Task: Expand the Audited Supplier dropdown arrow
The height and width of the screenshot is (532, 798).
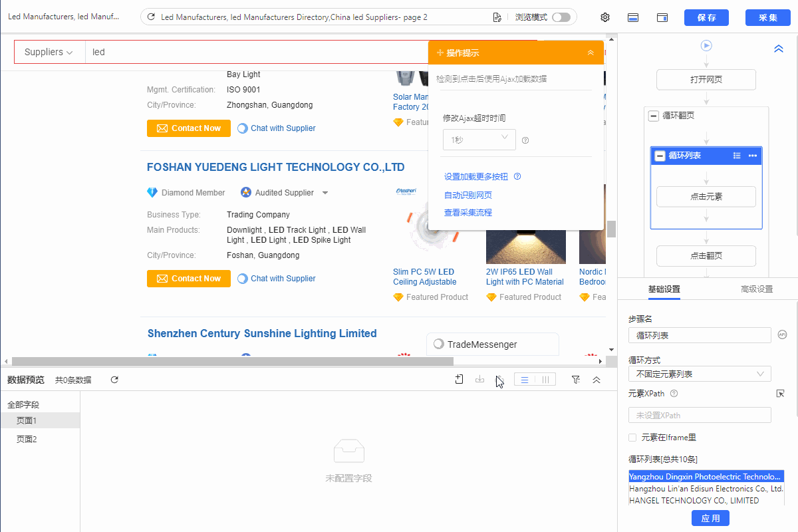Action: pyautogui.click(x=325, y=193)
